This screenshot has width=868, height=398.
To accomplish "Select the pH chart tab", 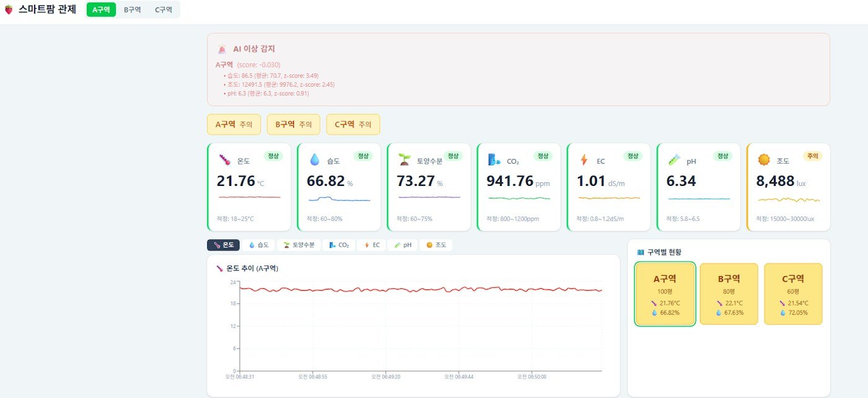I will 403,245.
